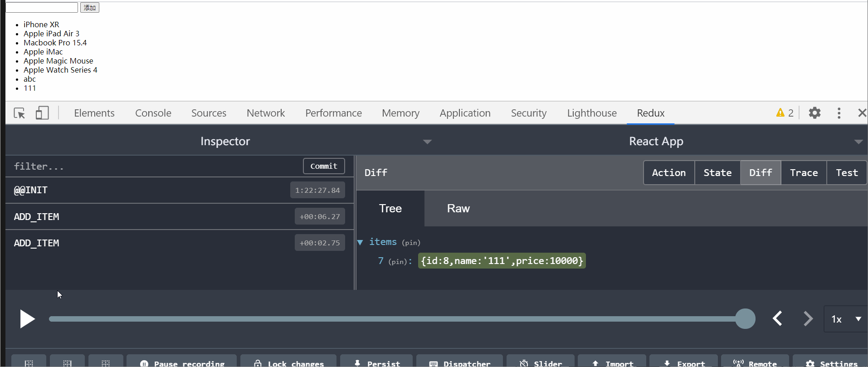The width and height of the screenshot is (868, 367).
Task: Click list item Apple Watch Series 4
Action: pyautogui.click(x=60, y=70)
